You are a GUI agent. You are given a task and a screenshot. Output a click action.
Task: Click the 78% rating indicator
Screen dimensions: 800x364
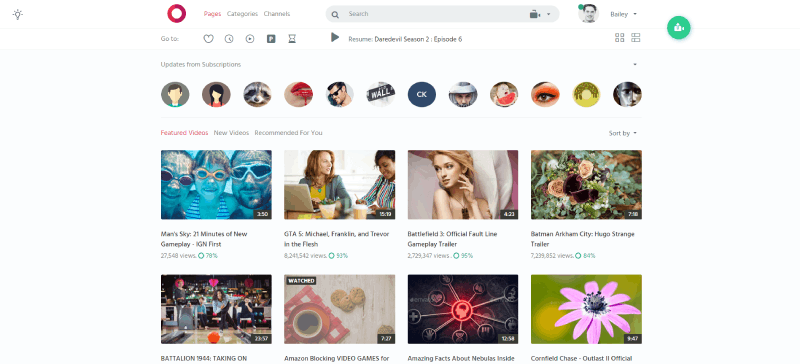208,256
